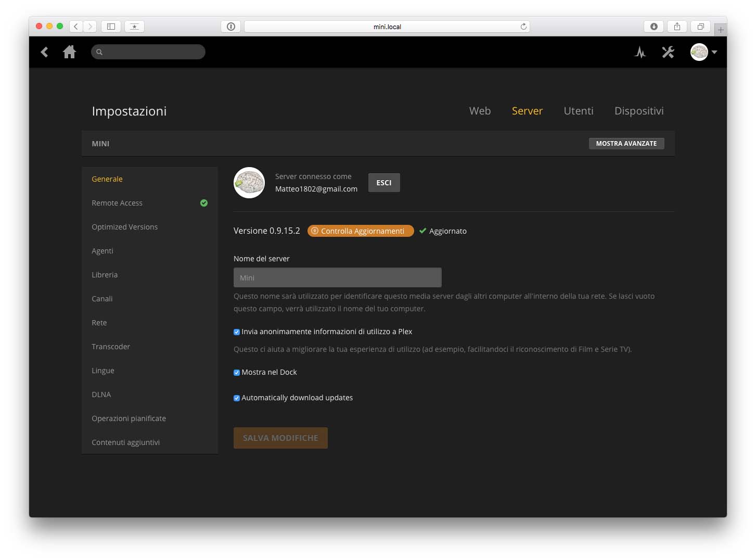Screen dimensions: 756x559
Task: Open Optimized Versions section
Action: point(150,227)
